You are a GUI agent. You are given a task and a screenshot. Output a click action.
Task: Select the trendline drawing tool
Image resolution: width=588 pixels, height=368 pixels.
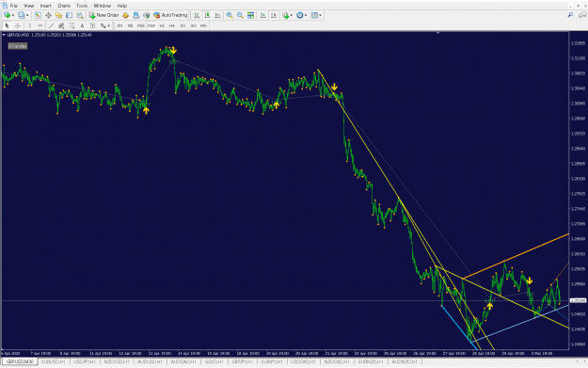51,26
